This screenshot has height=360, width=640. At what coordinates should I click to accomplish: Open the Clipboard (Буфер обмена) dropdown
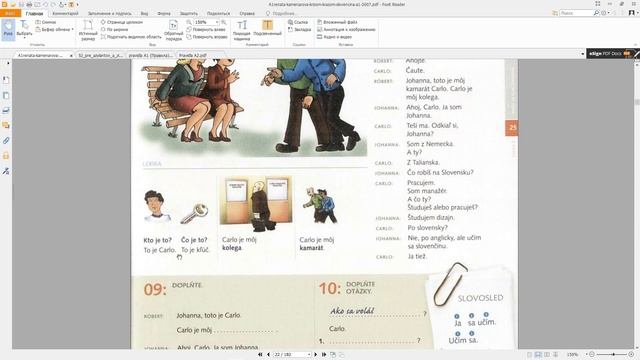tap(54, 29)
